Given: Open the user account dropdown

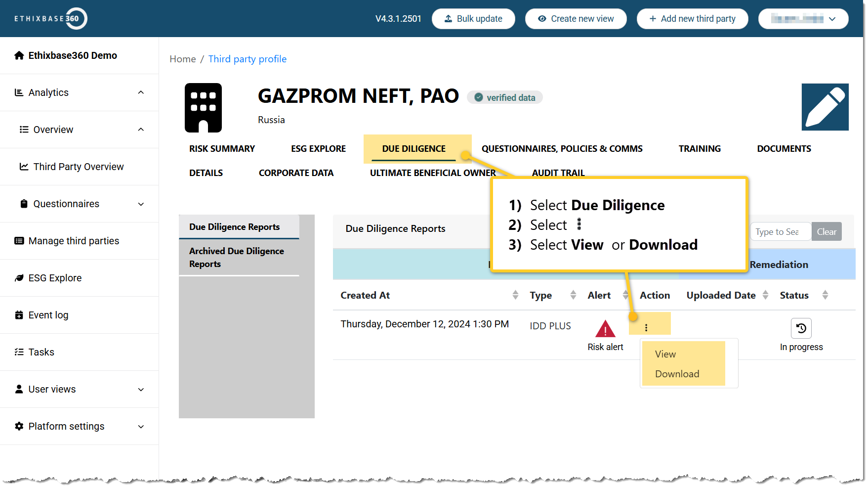Looking at the screenshot, I should (x=803, y=19).
